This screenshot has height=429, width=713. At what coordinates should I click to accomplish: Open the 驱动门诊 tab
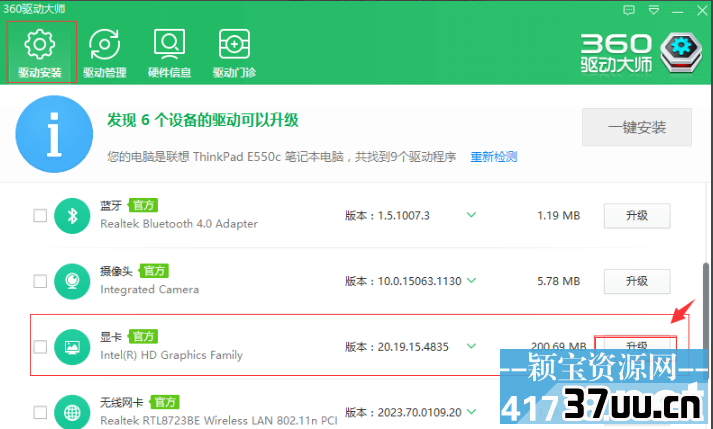click(234, 53)
